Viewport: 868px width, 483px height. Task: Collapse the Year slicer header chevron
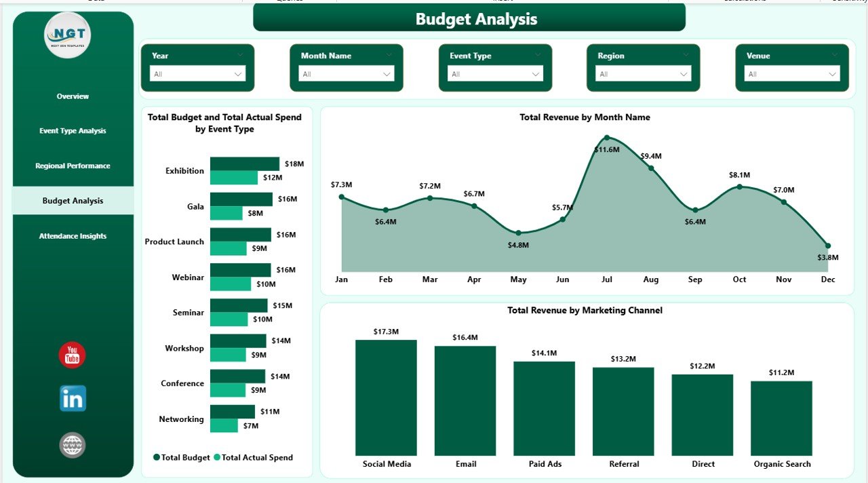coord(240,55)
